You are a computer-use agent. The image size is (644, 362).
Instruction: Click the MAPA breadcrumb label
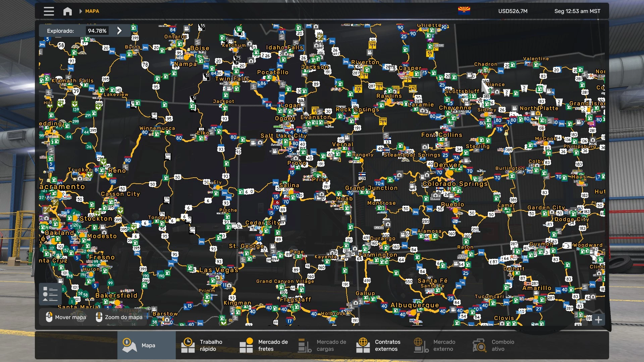click(x=92, y=11)
